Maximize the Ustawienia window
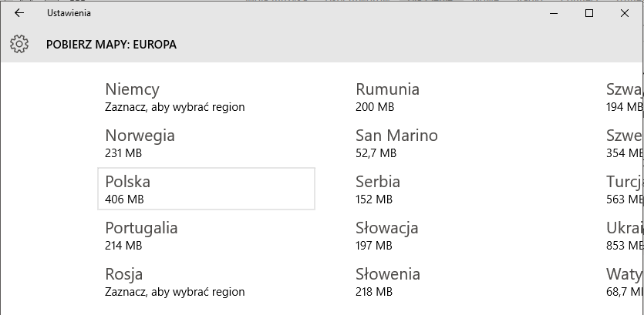 (589, 13)
